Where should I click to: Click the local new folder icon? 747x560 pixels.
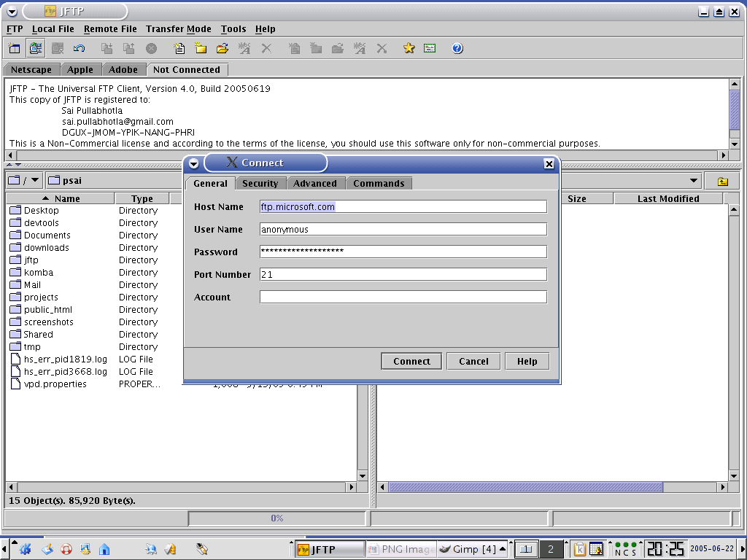(201, 48)
